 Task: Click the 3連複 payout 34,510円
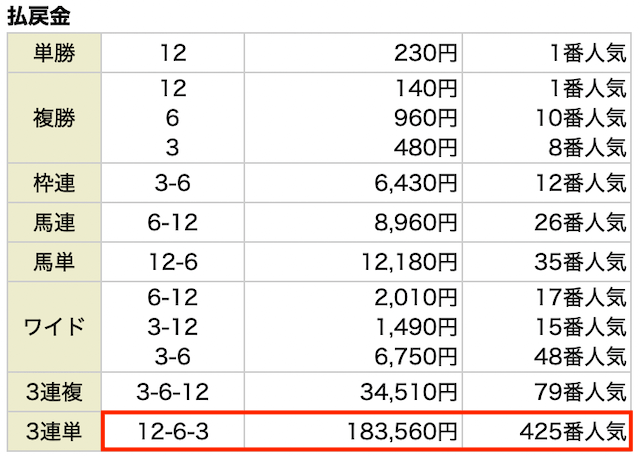(x=409, y=392)
